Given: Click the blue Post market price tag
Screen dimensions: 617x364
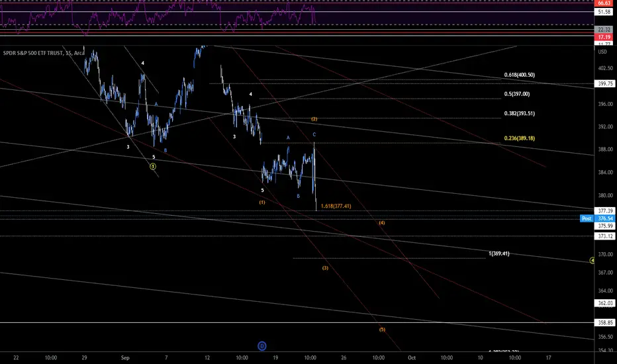Looking at the screenshot, I should pyautogui.click(x=587, y=218).
